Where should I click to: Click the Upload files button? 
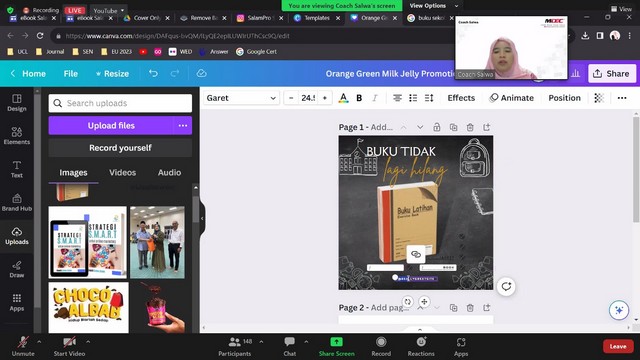click(x=111, y=126)
